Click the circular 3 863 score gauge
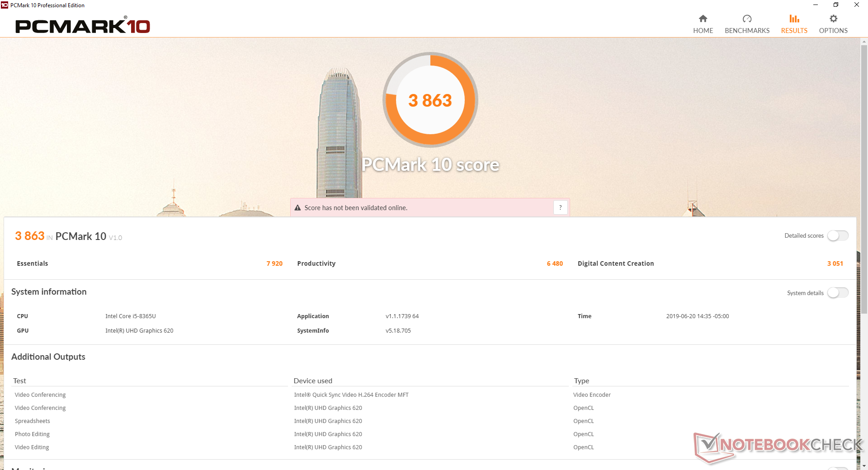Screen dimensions: 868x470 pos(430,100)
